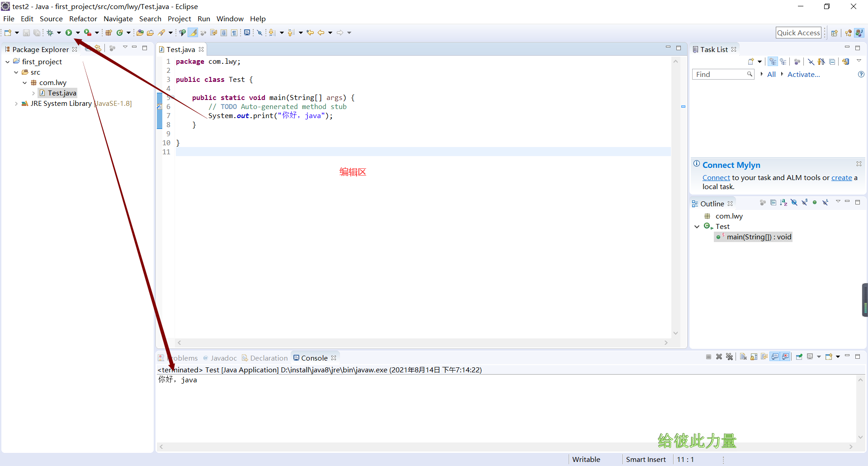The image size is (868, 466).
Task: Click the Run Last Tool (external tools) icon
Action: (88, 33)
